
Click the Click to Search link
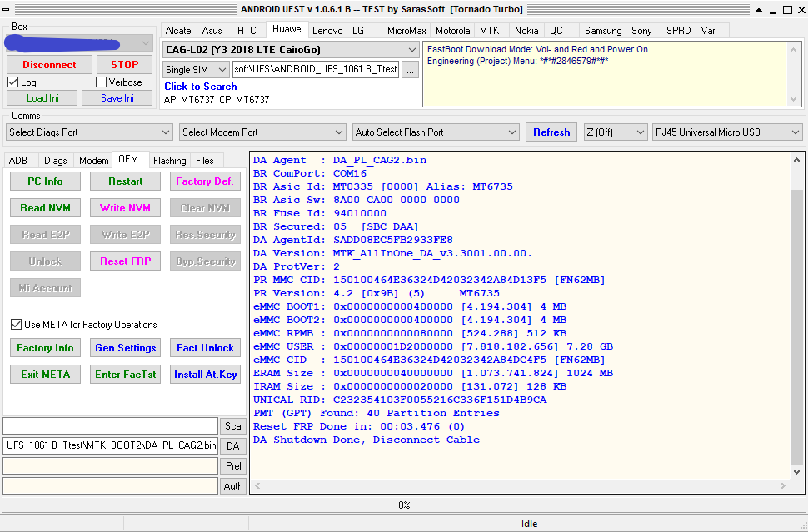(x=201, y=87)
